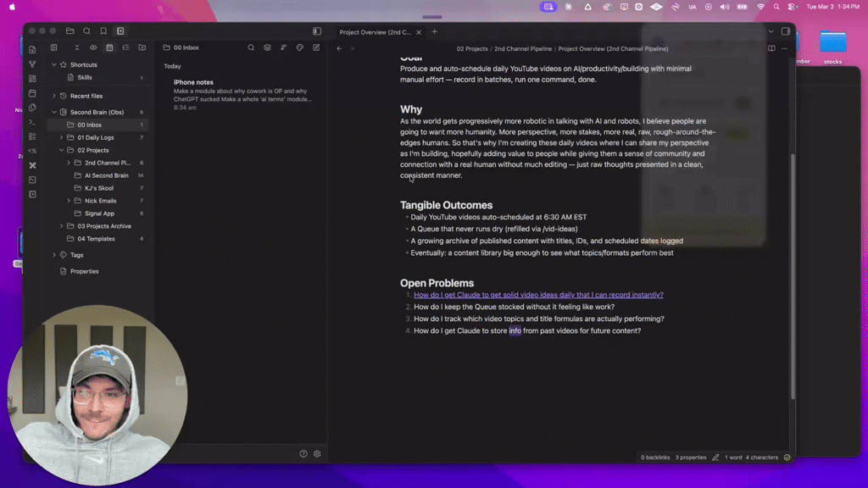The image size is (868, 488).
Task: Click the templater <% ribbon icon
Action: click(x=33, y=151)
